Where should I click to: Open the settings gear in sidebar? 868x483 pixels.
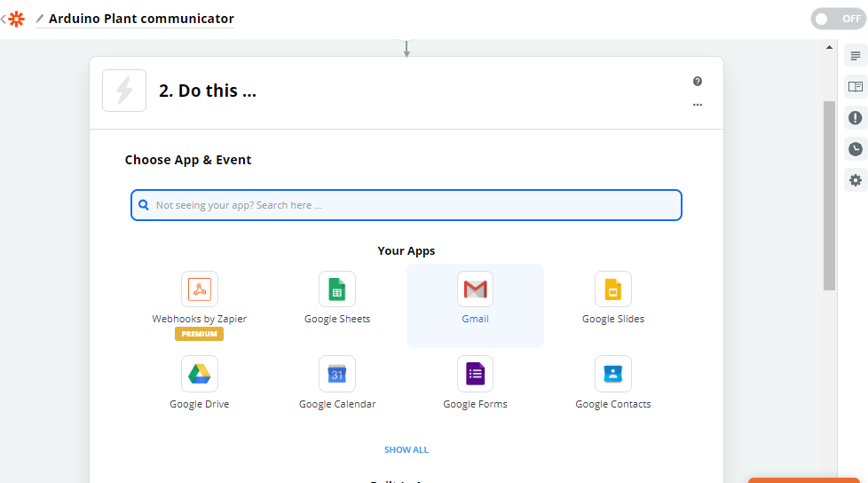click(x=855, y=180)
